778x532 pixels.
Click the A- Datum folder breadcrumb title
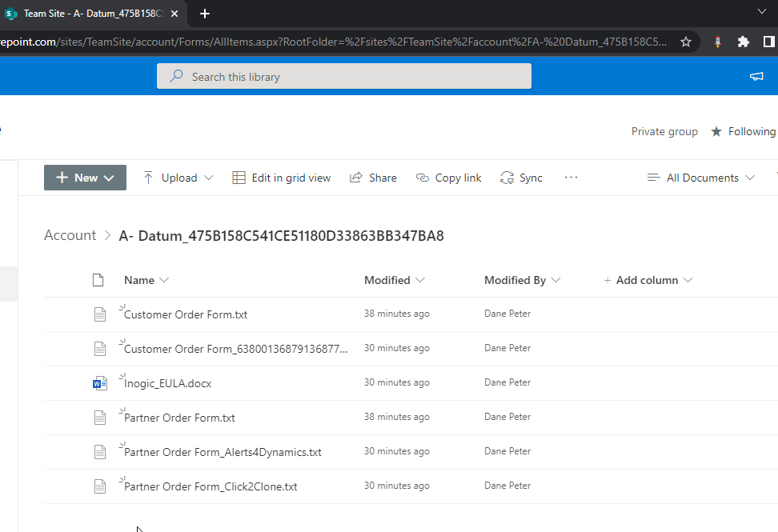[281, 235]
